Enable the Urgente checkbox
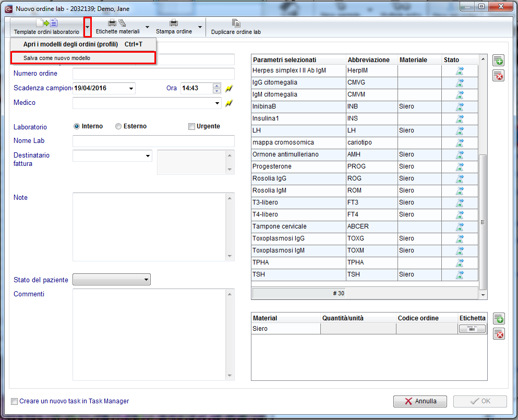518x420 pixels. (191, 126)
